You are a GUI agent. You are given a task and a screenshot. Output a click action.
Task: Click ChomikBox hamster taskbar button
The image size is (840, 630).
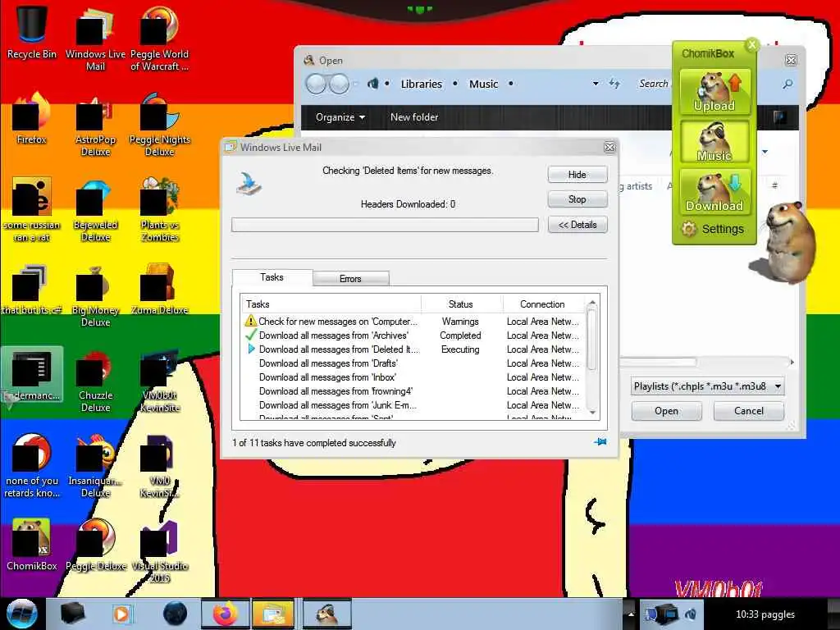(x=326, y=614)
